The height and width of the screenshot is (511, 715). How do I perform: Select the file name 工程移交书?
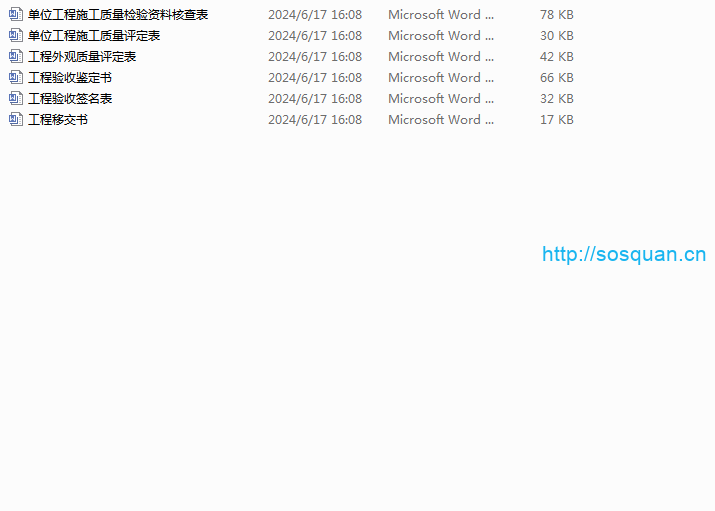pyautogui.click(x=58, y=120)
